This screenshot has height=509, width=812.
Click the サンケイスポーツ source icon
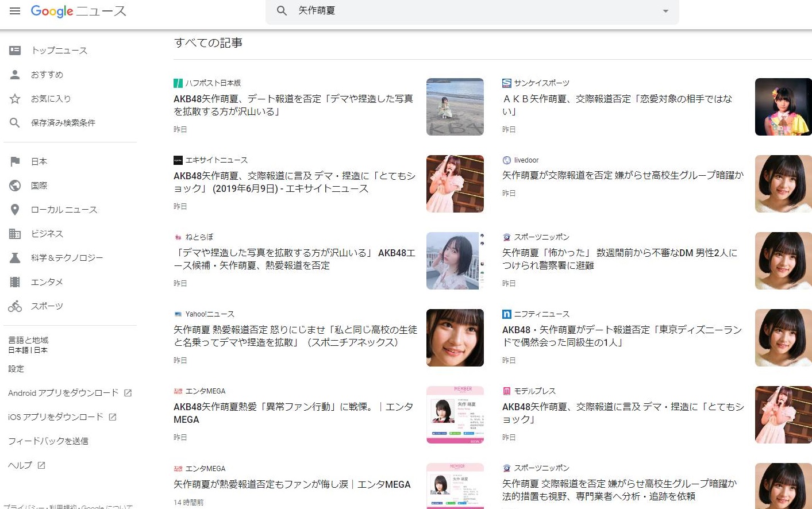[x=507, y=83]
